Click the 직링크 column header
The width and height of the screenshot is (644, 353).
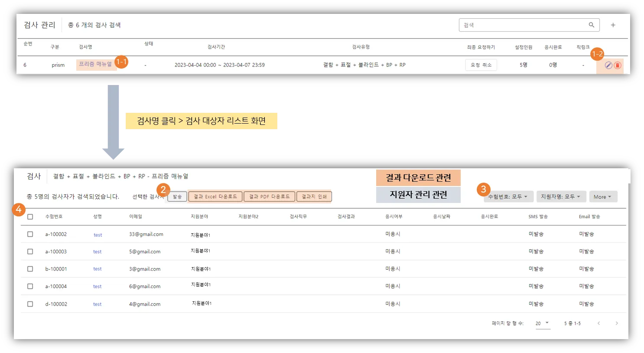pyautogui.click(x=583, y=47)
